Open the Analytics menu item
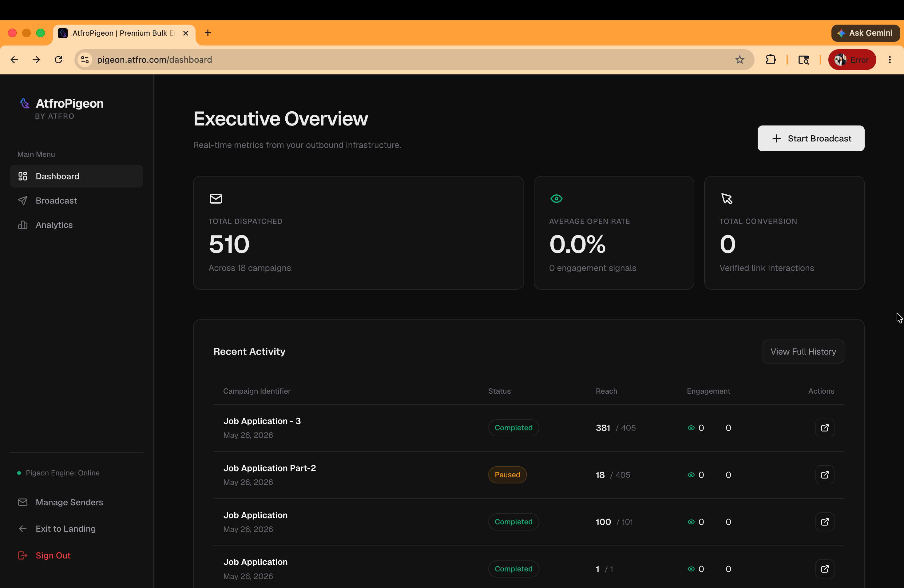Viewport: 904px width, 588px height. pos(76,225)
